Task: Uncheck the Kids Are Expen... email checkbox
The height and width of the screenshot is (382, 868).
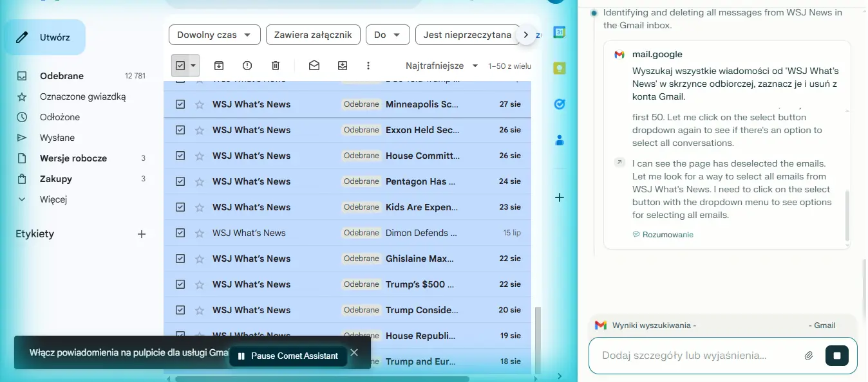Action: click(180, 207)
